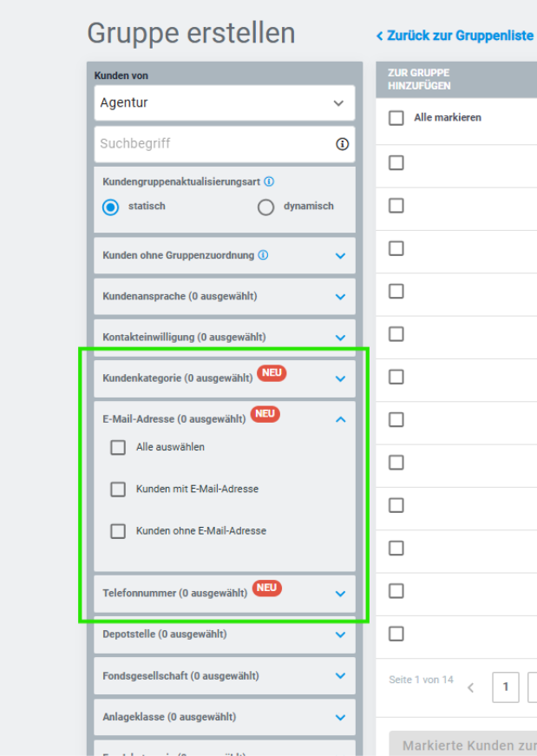
Task: Follow Zurück zur Gruppenliste link
Action: point(455,36)
